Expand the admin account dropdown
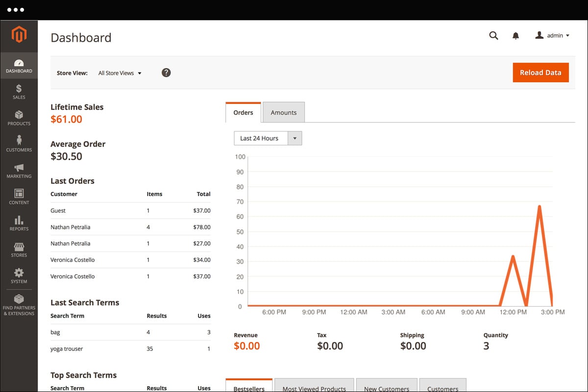Image resolution: width=588 pixels, height=392 pixels. [x=552, y=36]
